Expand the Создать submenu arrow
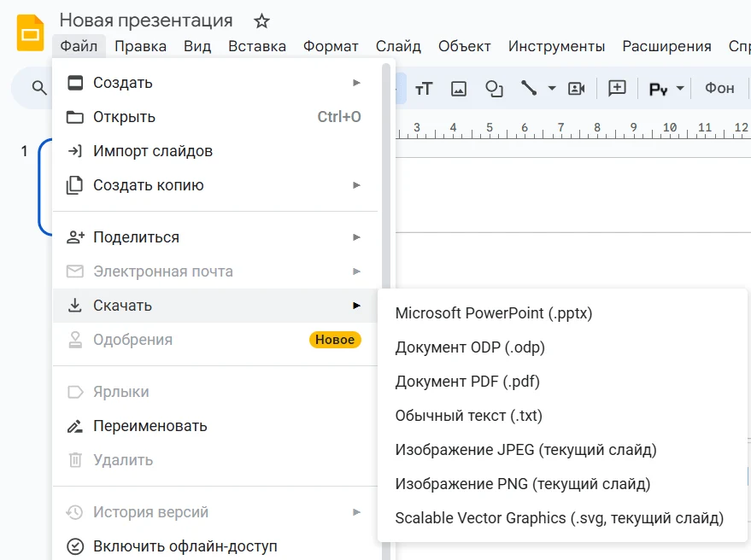Viewport: 751px width, 560px height. click(356, 83)
